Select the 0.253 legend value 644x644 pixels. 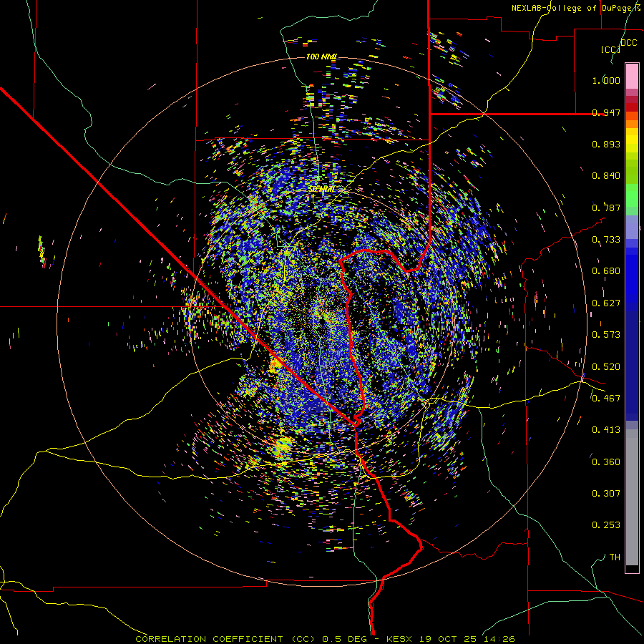606,525
